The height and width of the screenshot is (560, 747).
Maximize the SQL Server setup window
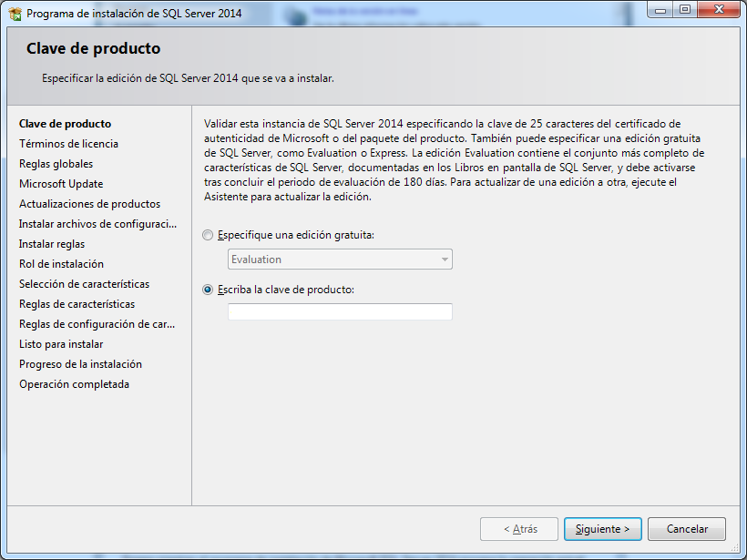pyautogui.click(x=685, y=10)
